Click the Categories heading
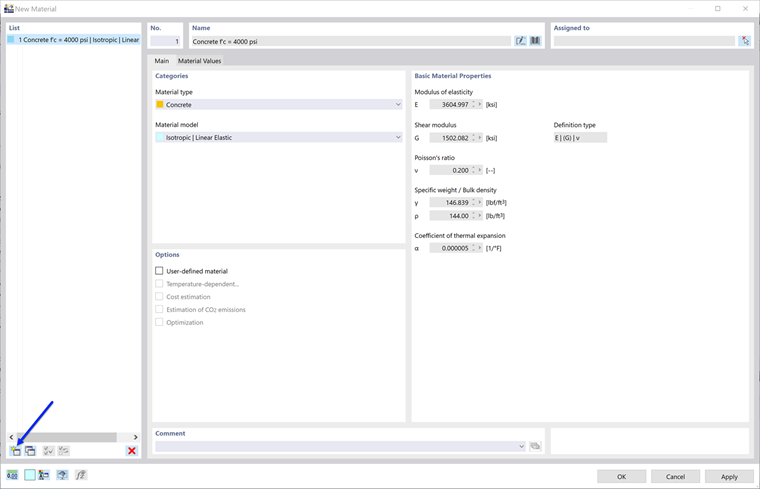The width and height of the screenshot is (760, 489). (172, 76)
